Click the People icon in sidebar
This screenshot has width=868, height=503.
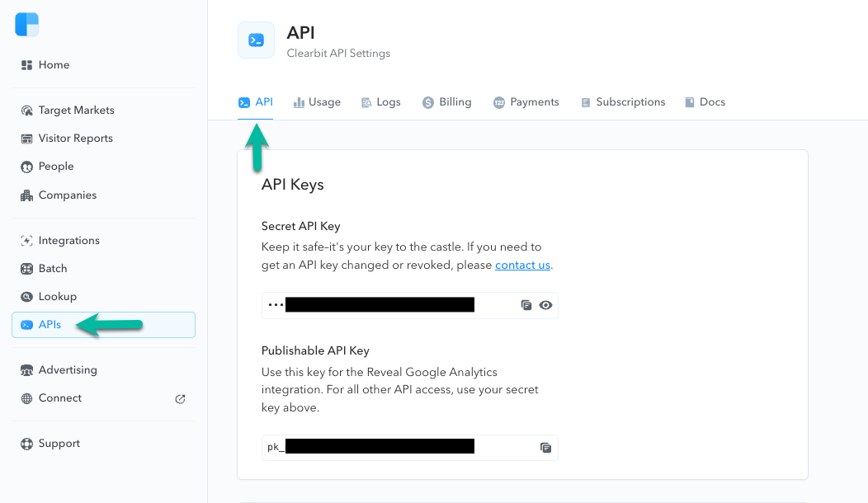pos(26,167)
